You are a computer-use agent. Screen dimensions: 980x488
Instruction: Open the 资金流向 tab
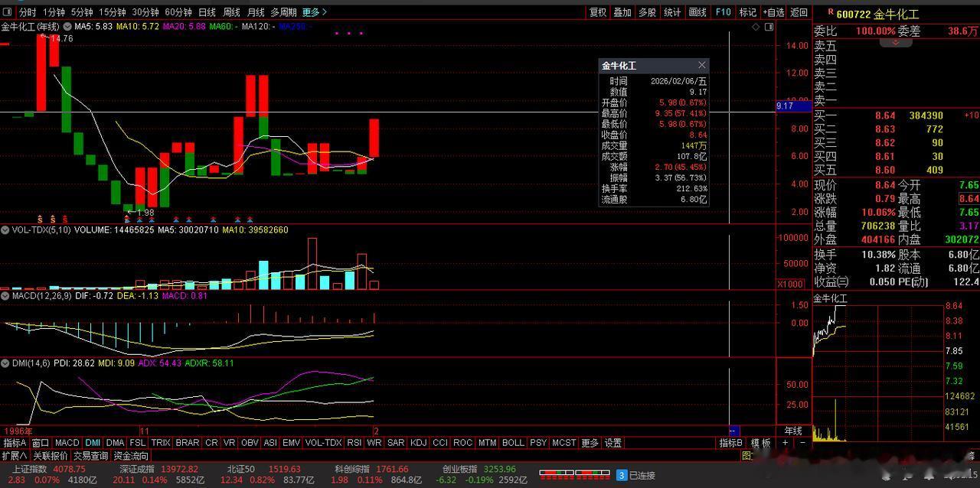coord(131,456)
